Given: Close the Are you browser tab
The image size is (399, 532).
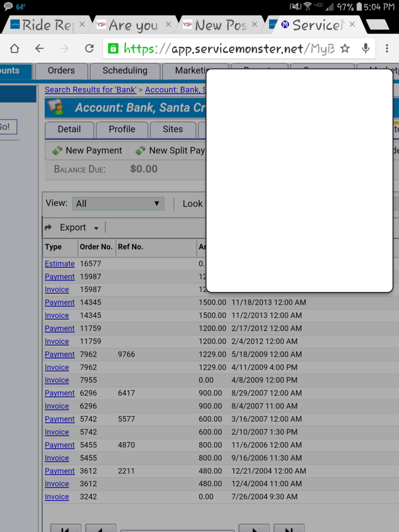Looking at the screenshot, I should (x=168, y=24).
